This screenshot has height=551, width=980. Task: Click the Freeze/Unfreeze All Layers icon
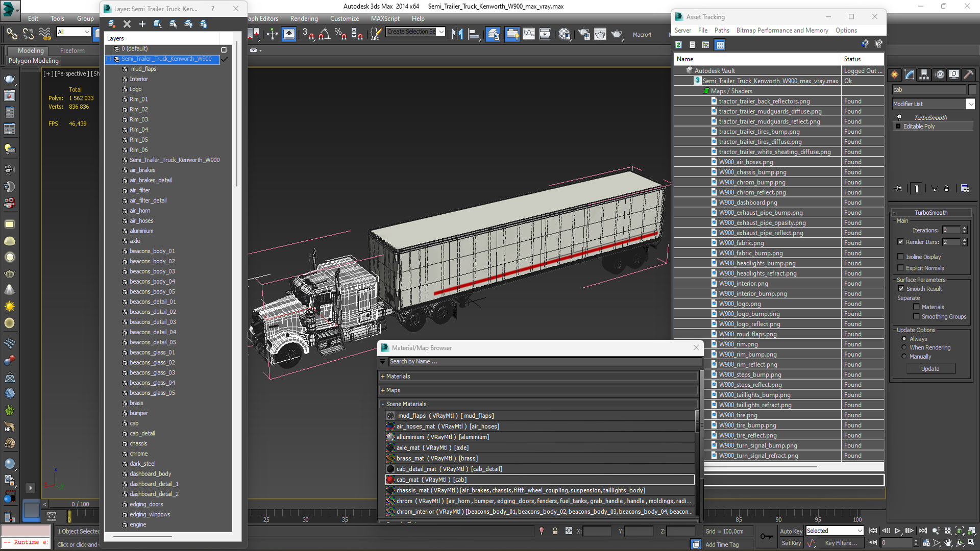click(204, 24)
